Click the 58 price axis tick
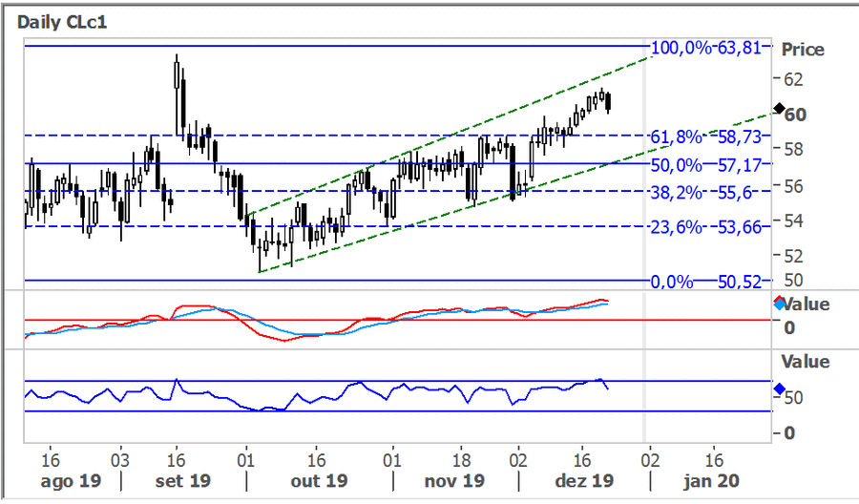This screenshot has height=504, width=859. [x=793, y=149]
